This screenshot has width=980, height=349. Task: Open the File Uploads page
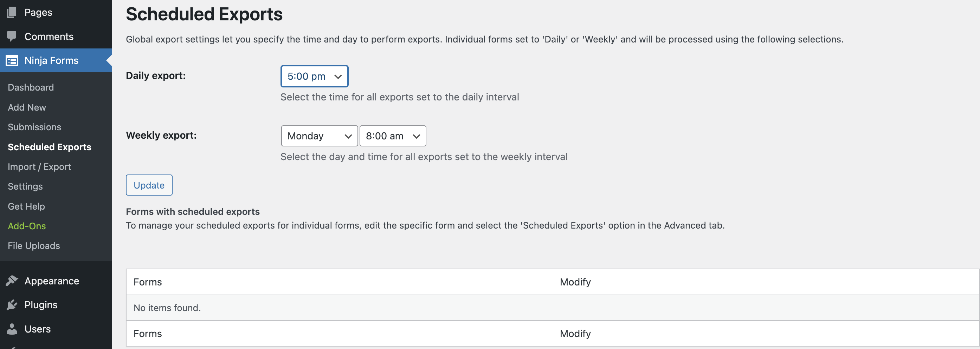33,245
